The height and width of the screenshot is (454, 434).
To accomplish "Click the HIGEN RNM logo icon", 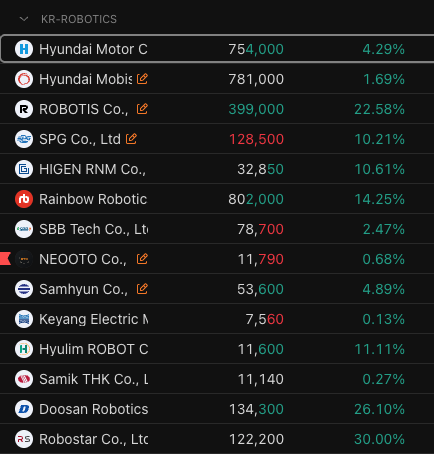I will (x=24, y=169).
